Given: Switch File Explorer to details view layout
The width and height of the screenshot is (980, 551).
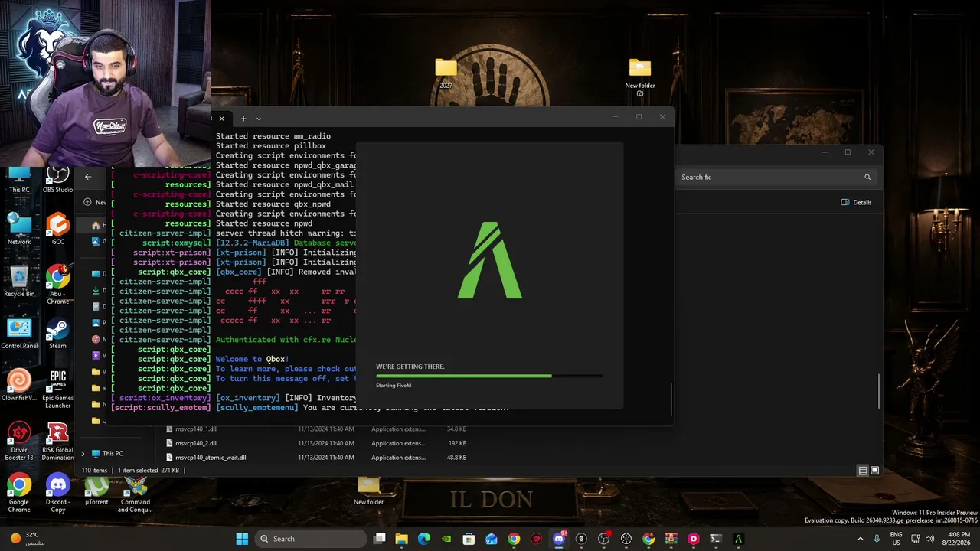Looking at the screenshot, I should [x=863, y=471].
